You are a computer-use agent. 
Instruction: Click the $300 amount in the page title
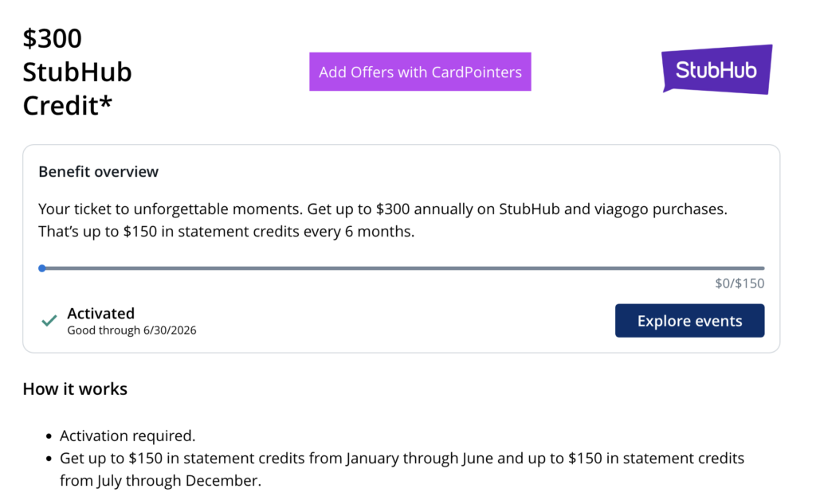pyautogui.click(x=53, y=38)
